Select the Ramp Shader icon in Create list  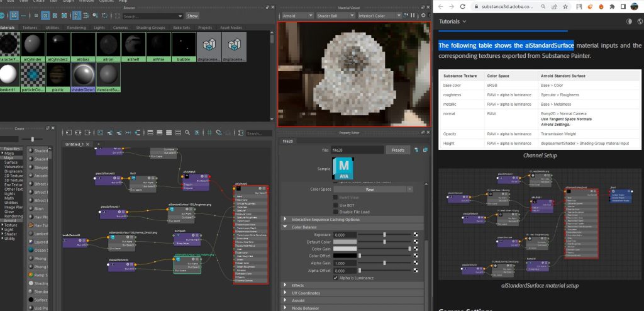[x=31, y=274]
